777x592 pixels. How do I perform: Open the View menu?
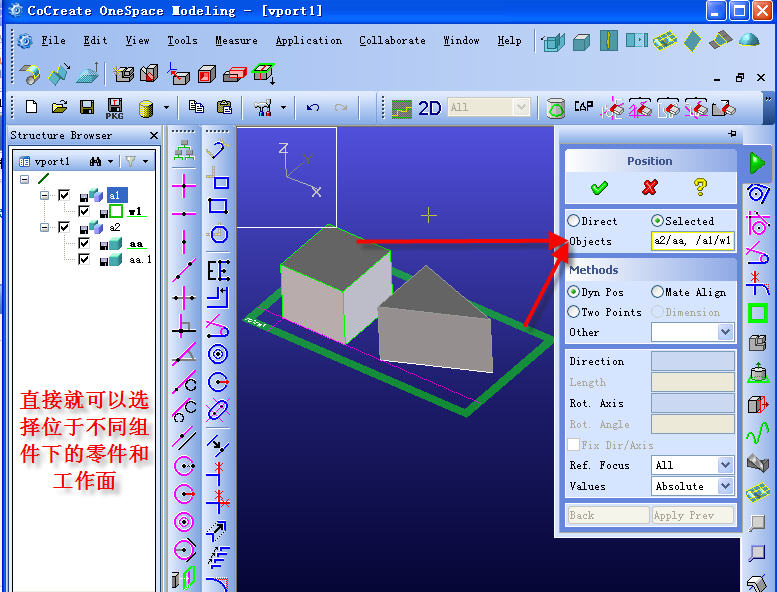click(137, 41)
